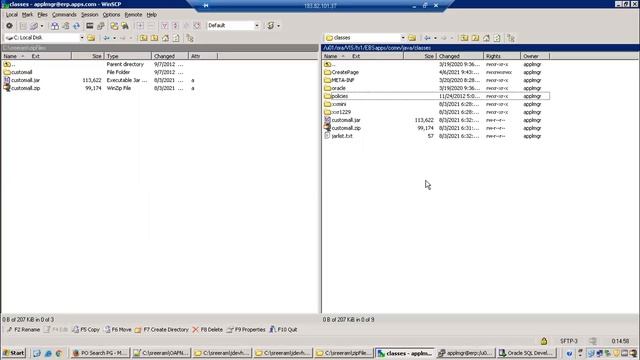
Task: Go to home directory in local panel
Action: tap(165, 38)
